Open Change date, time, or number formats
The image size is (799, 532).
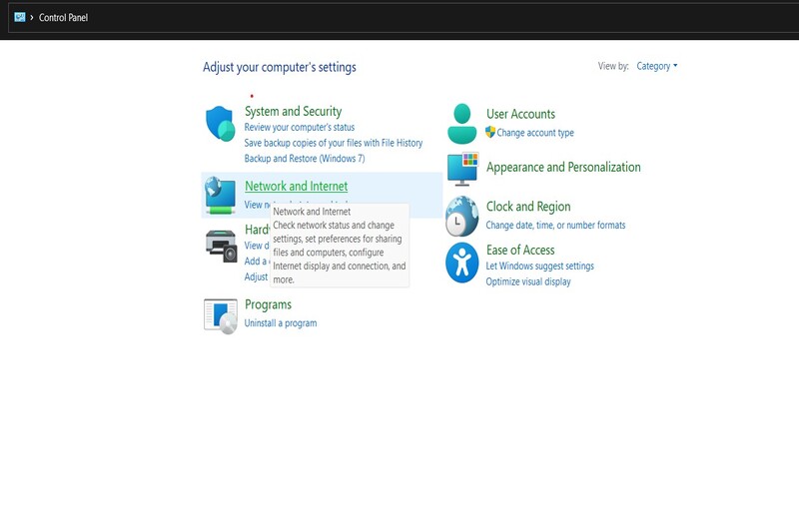[555, 226]
